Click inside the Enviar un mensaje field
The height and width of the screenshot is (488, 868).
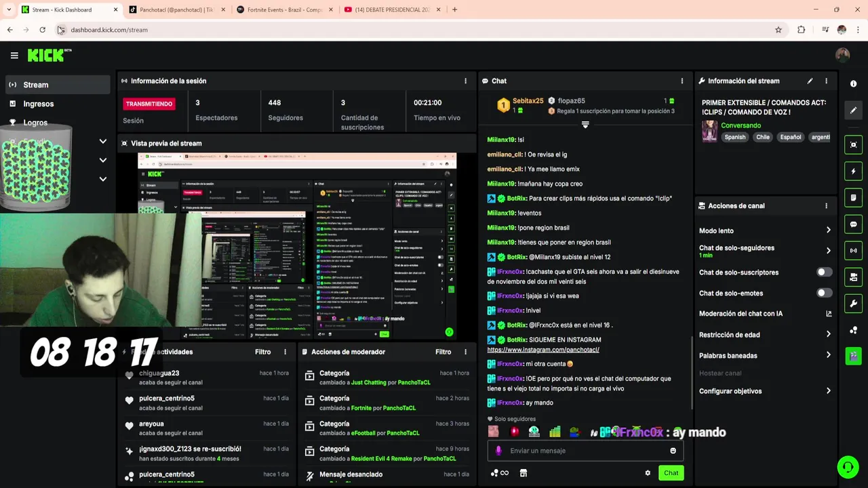coord(585,451)
